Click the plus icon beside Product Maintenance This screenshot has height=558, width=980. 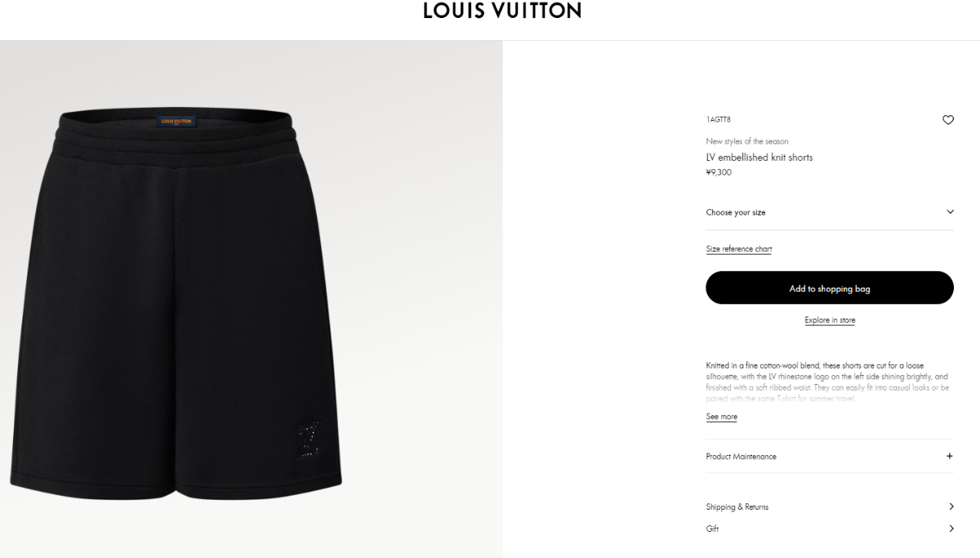pyautogui.click(x=949, y=456)
